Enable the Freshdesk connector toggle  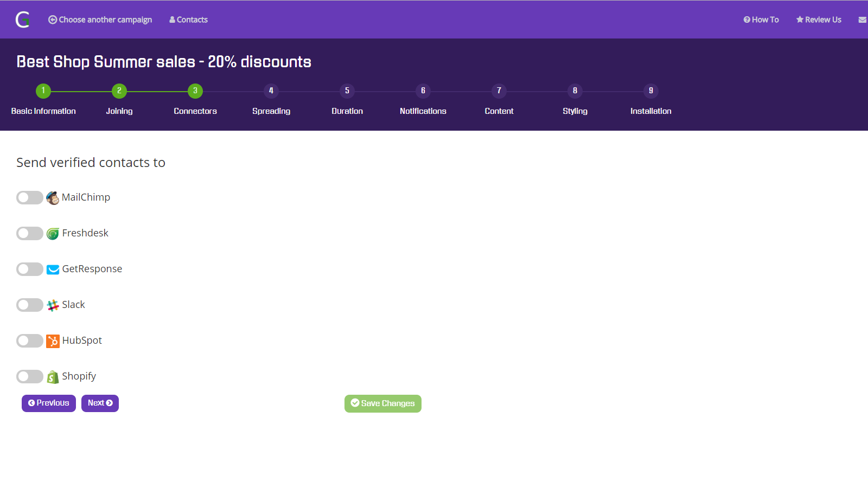(x=30, y=233)
